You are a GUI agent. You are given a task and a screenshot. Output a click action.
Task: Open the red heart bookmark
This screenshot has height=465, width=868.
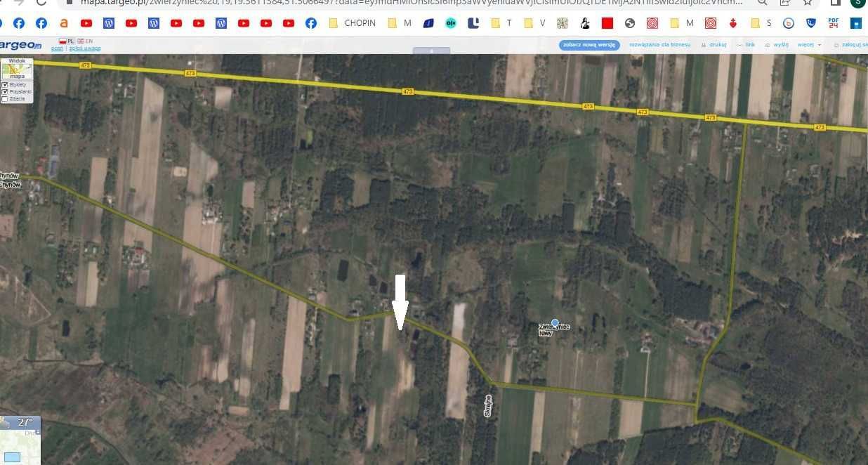click(733, 23)
